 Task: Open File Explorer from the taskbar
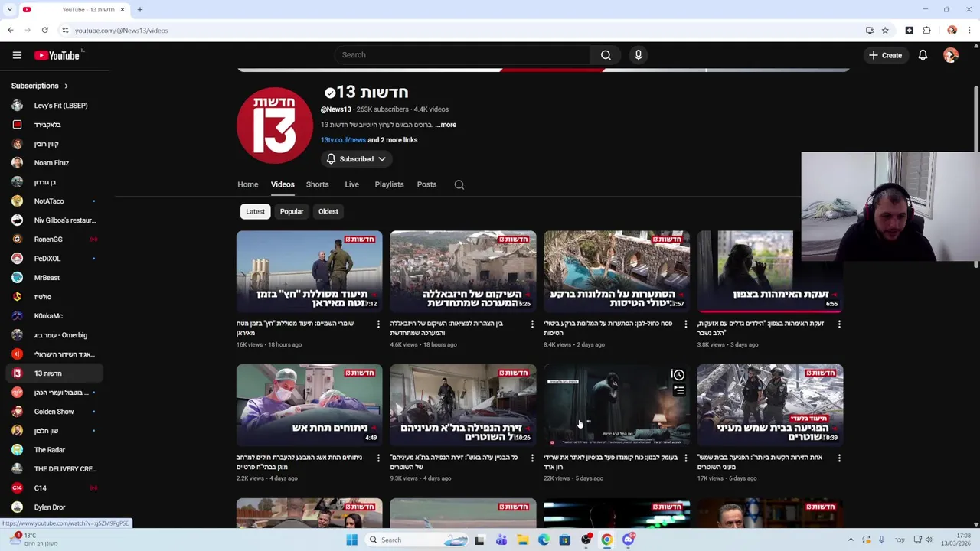click(522, 540)
